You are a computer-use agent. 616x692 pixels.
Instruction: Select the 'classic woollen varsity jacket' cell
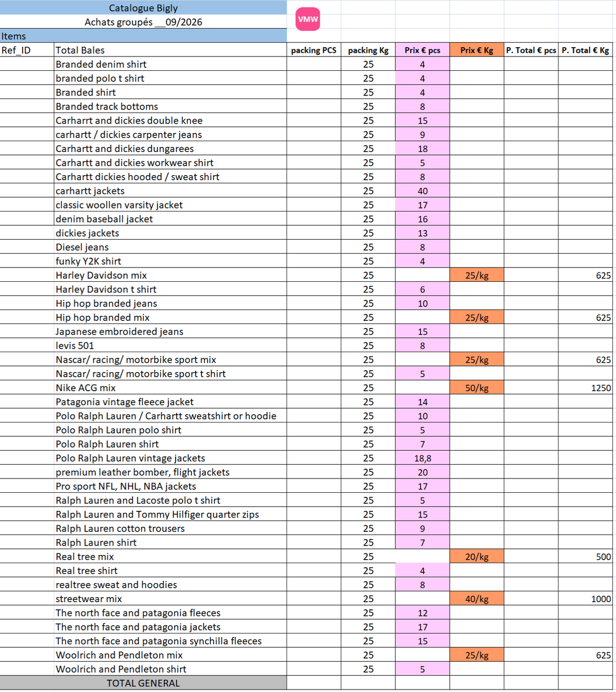(170, 205)
